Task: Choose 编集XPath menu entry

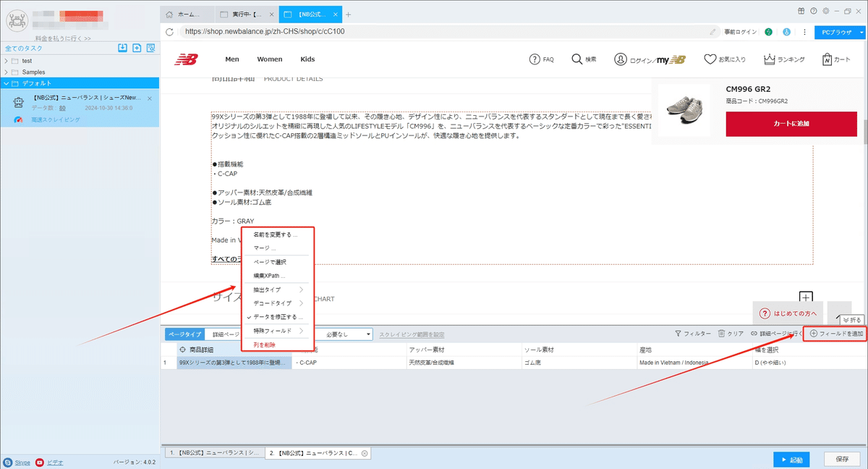Action: tap(269, 276)
